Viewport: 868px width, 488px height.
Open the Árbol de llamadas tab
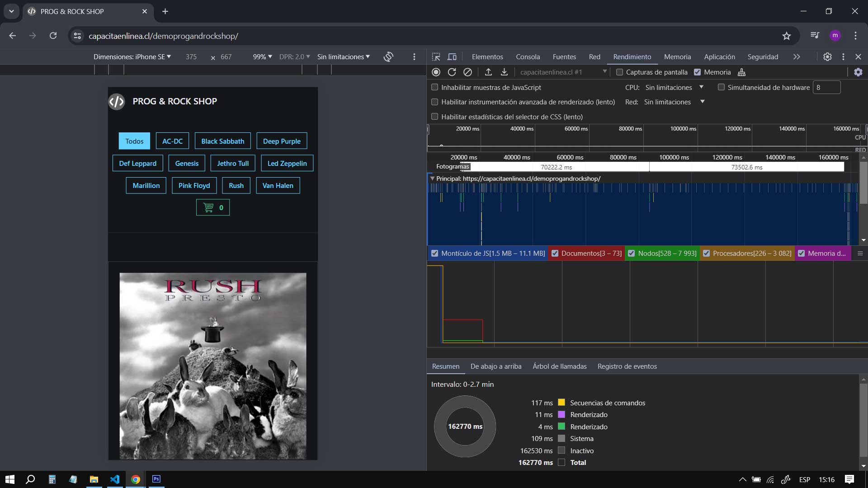[x=560, y=366]
